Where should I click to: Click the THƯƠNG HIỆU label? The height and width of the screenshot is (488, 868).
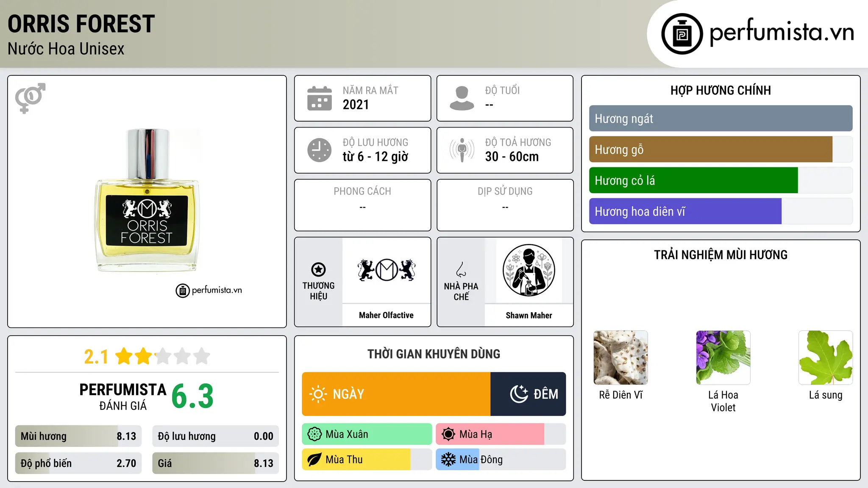[x=318, y=291]
